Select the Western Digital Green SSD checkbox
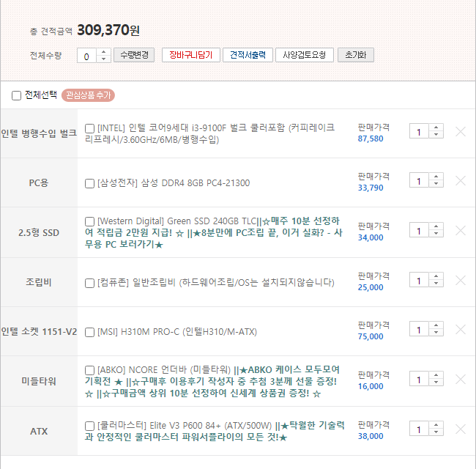 tap(89, 221)
